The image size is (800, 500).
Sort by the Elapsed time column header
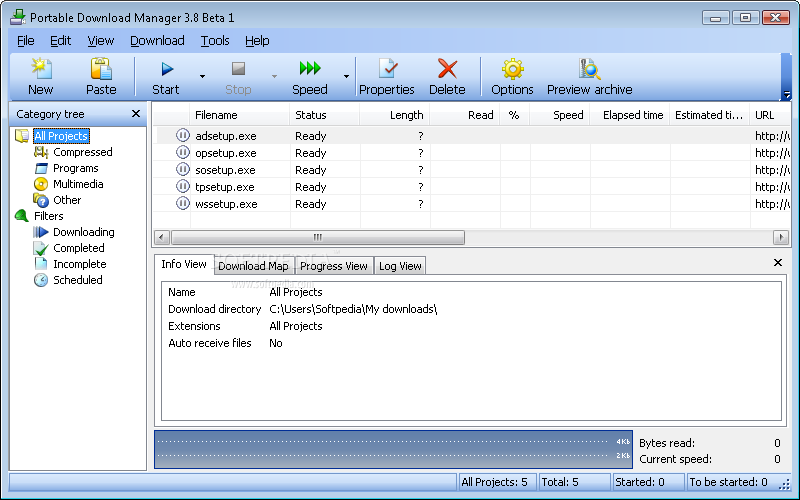(x=630, y=115)
